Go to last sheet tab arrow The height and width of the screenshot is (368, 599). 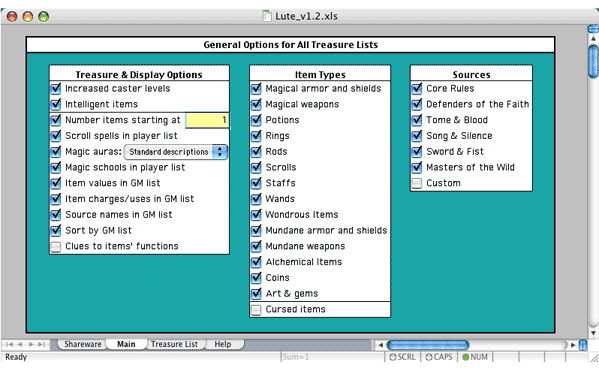coord(41,344)
